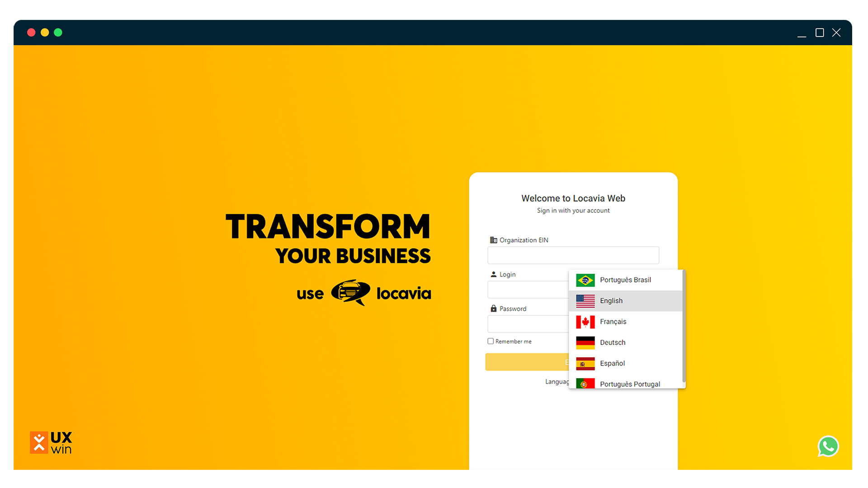This screenshot has height=488, width=868.
Task: Open WhatsApp chat support icon
Action: coord(828,446)
